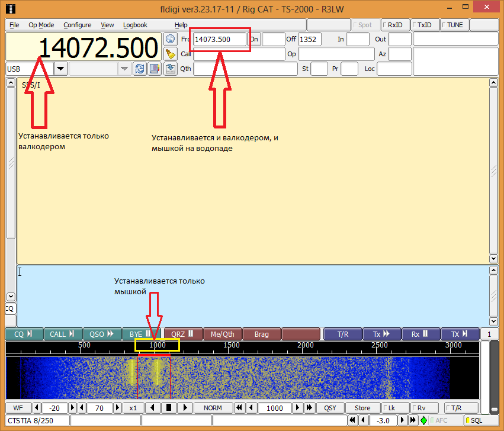Open the USB mode dropdown

pyautogui.click(x=61, y=69)
